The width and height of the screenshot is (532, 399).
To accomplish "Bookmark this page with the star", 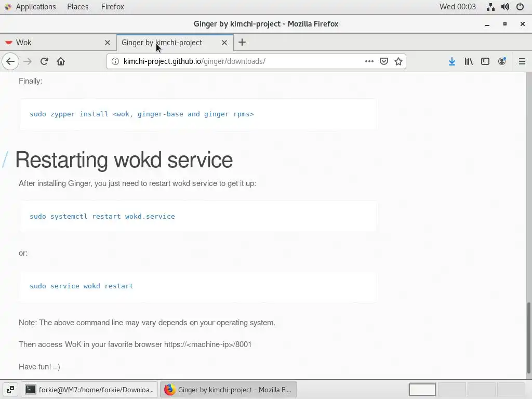I will coord(398,61).
